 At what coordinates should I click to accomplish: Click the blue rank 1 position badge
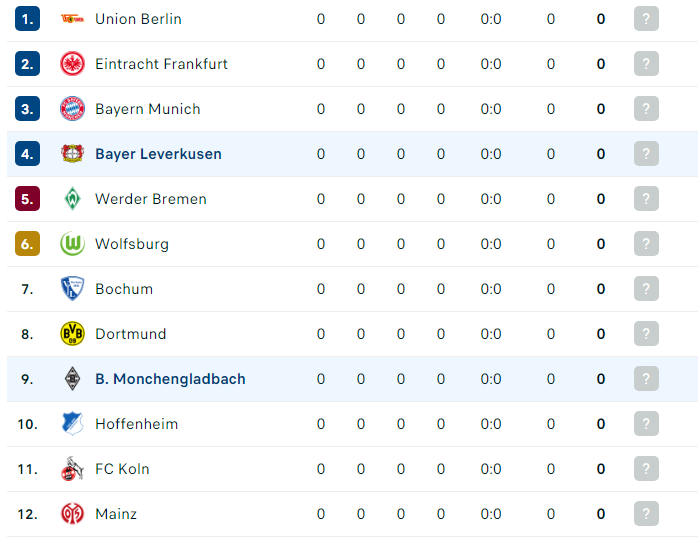point(28,19)
